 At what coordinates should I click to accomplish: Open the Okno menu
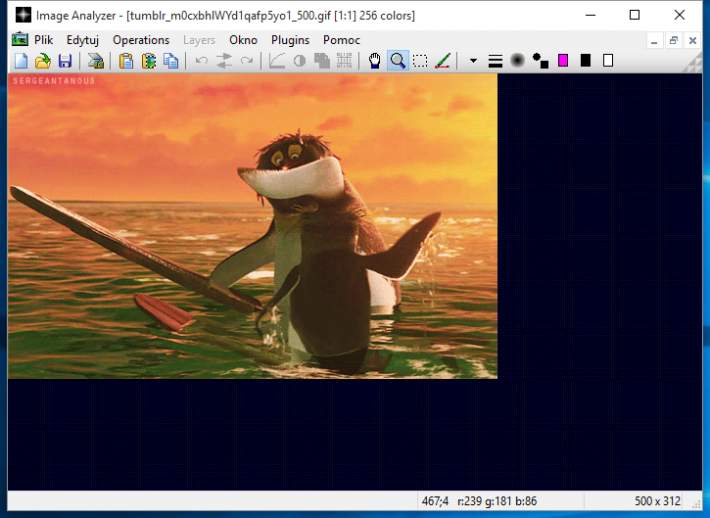pyautogui.click(x=243, y=40)
